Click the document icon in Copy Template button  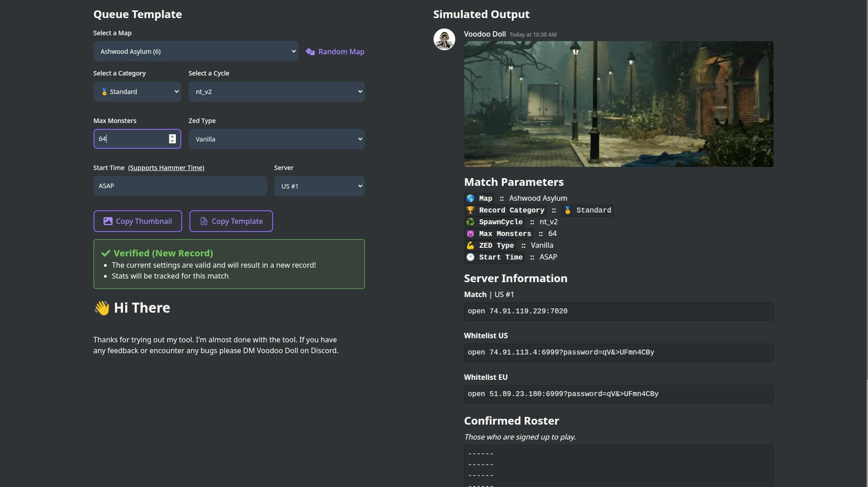[x=204, y=221]
